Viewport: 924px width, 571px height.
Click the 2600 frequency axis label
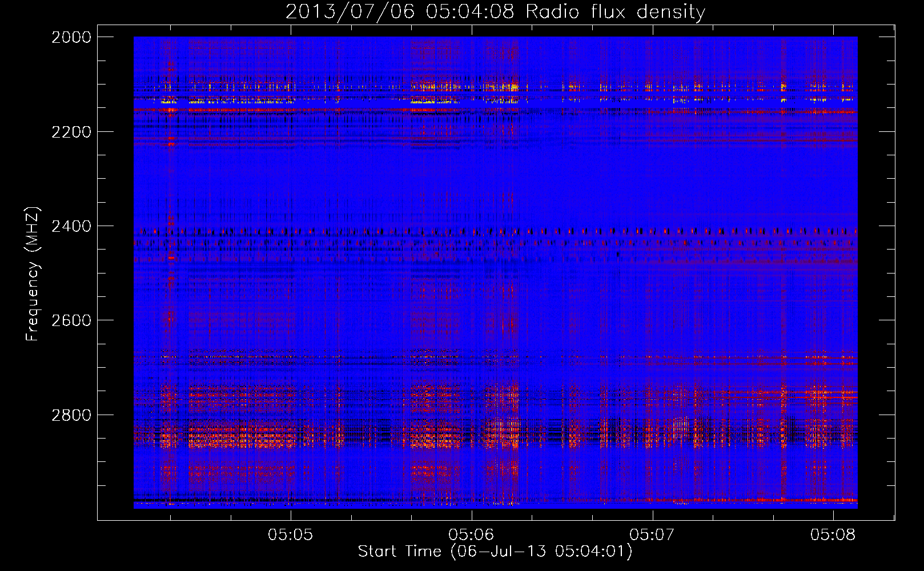(71, 320)
